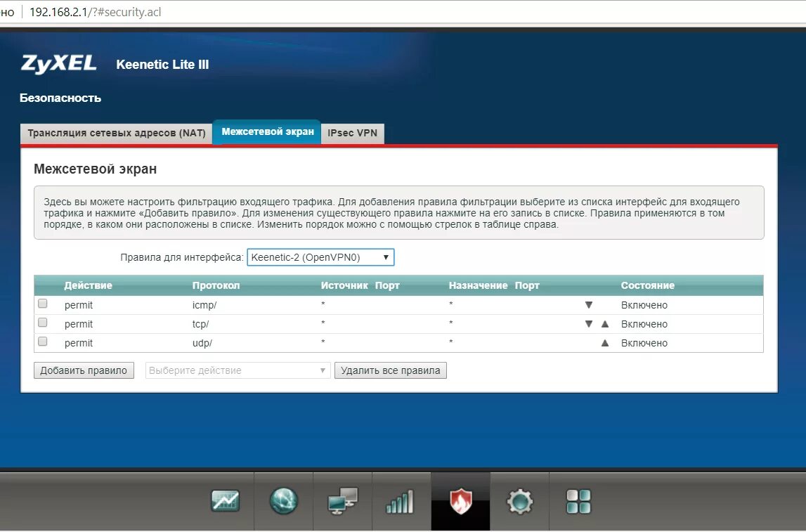
Task: Click the 'Состояние' column header
Action: click(648, 285)
